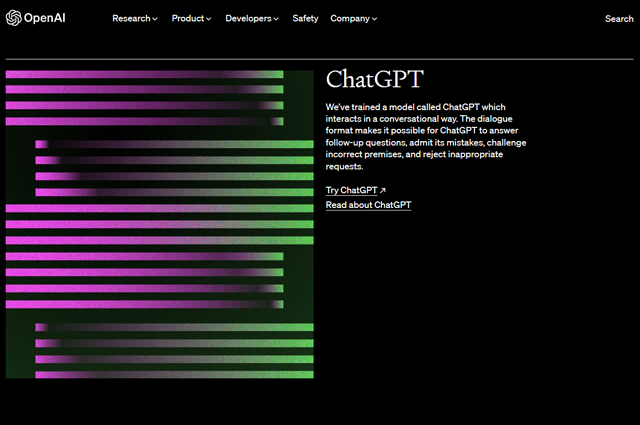Viewport: 640px width, 425px height.
Task: Click the striped magenta-green hero artwork
Action: (160, 225)
